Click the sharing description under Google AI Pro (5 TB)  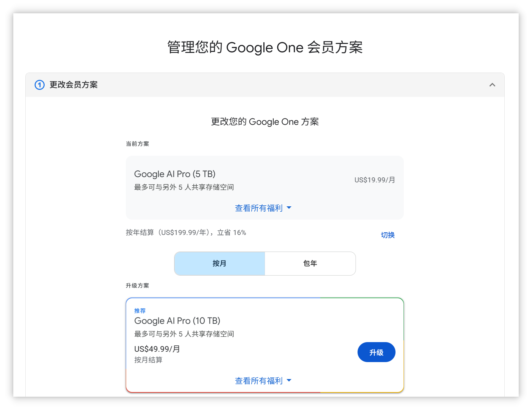click(x=184, y=187)
